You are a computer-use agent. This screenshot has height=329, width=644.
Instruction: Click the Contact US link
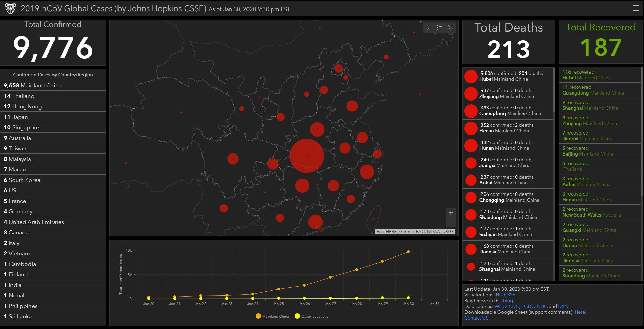(x=476, y=318)
